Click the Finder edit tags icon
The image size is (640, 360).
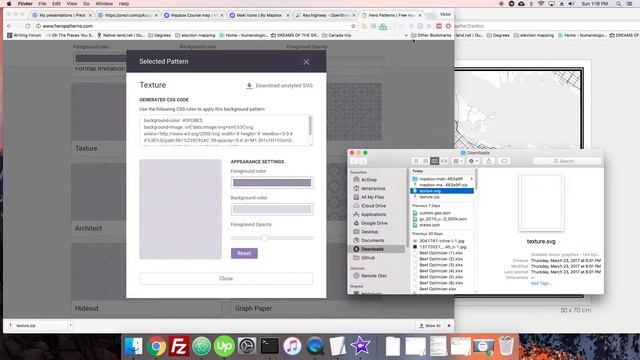tap(504, 161)
